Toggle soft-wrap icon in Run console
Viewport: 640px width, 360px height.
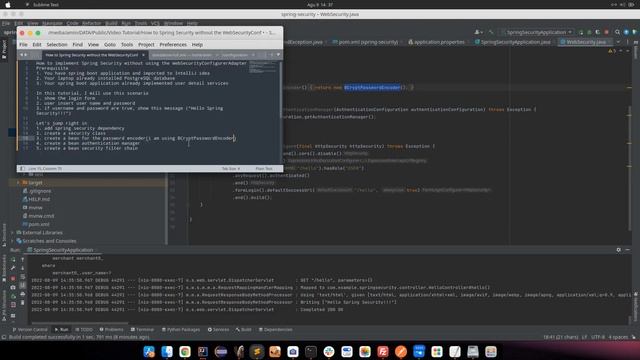(x=22, y=277)
